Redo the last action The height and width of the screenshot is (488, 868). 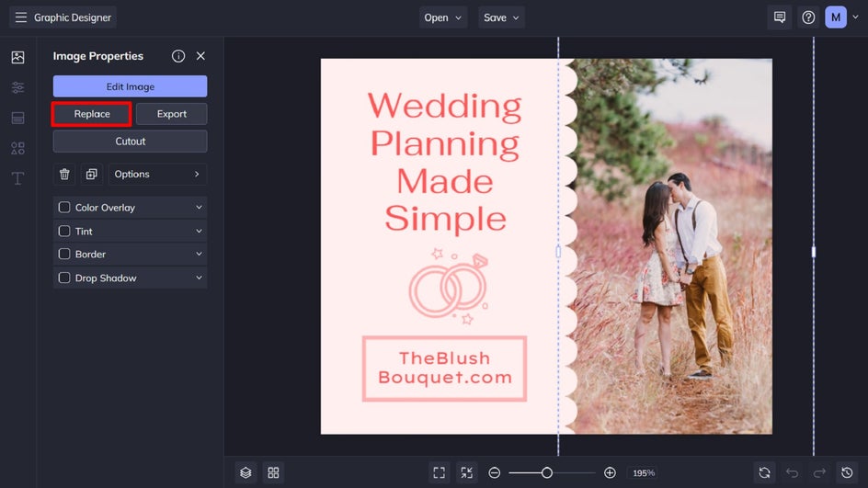(x=819, y=472)
